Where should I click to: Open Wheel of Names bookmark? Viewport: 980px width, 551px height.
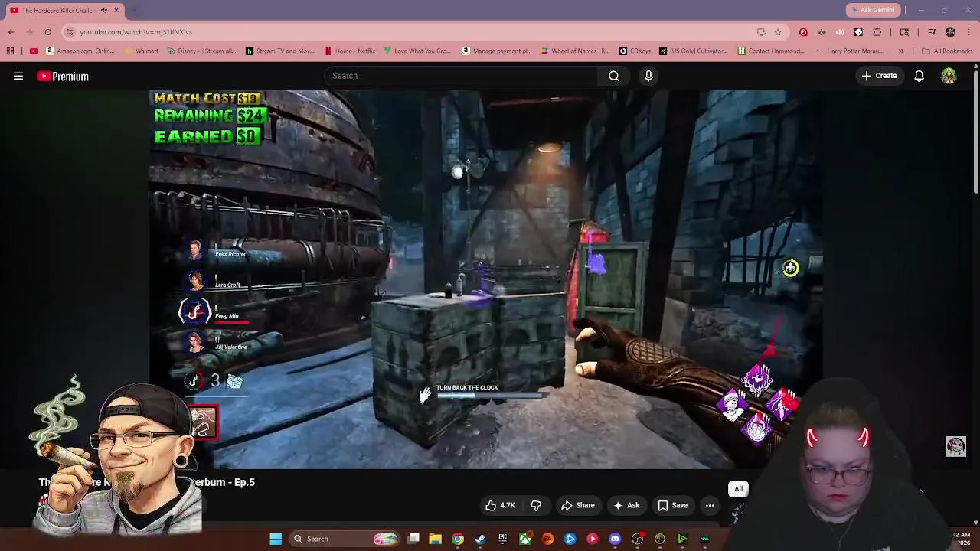click(574, 51)
